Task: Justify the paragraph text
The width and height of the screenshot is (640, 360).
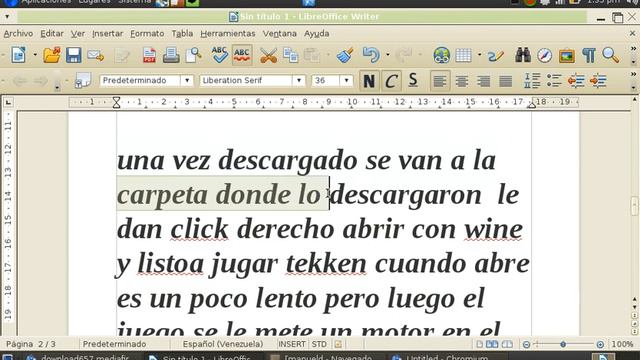Action: pos(505,81)
